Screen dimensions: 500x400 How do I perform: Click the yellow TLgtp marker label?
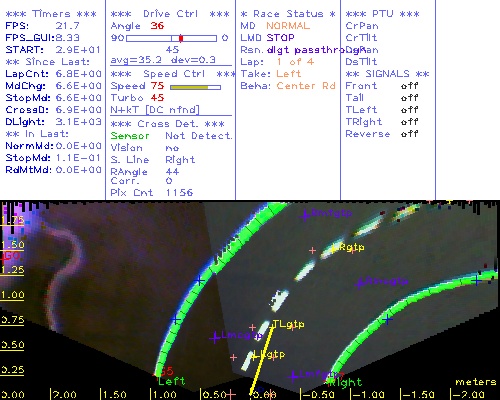[x=288, y=324]
